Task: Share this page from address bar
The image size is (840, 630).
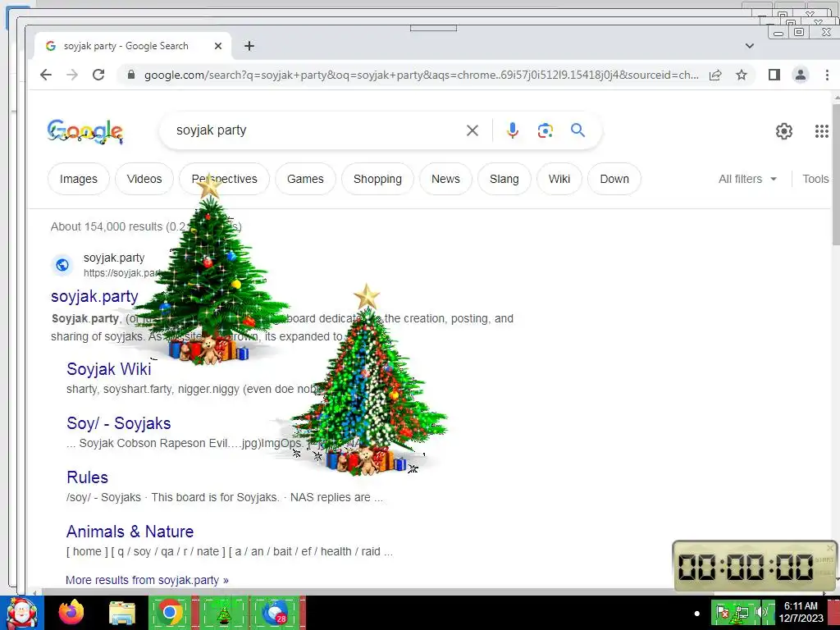Action: pyautogui.click(x=715, y=75)
